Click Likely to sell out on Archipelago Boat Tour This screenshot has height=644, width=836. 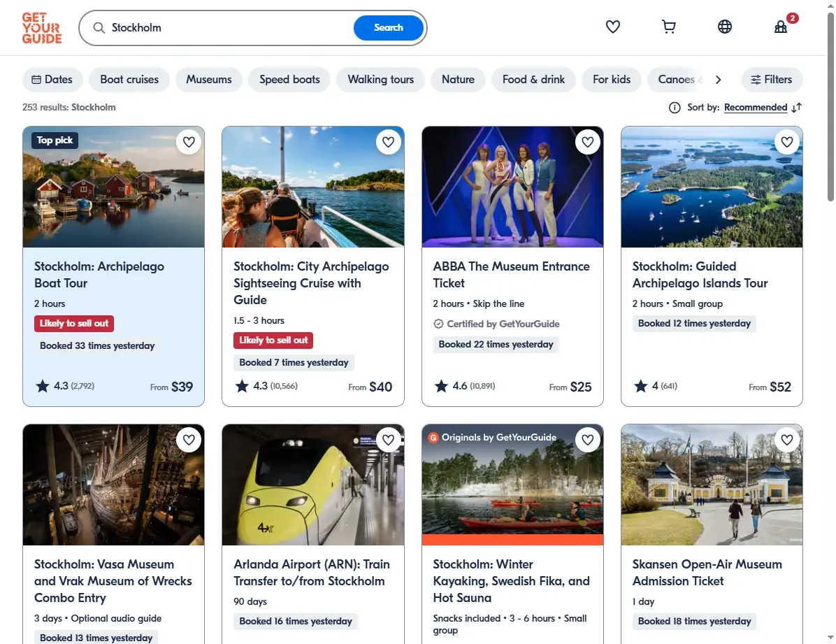74,323
